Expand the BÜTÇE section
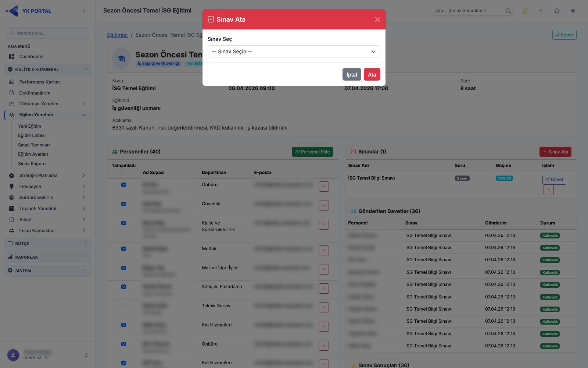Image resolution: width=588 pixels, height=368 pixels. coord(48,243)
